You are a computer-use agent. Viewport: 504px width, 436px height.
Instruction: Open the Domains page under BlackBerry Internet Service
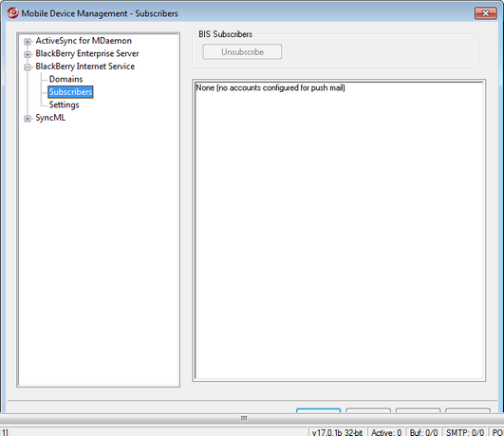tap(65, 79)
